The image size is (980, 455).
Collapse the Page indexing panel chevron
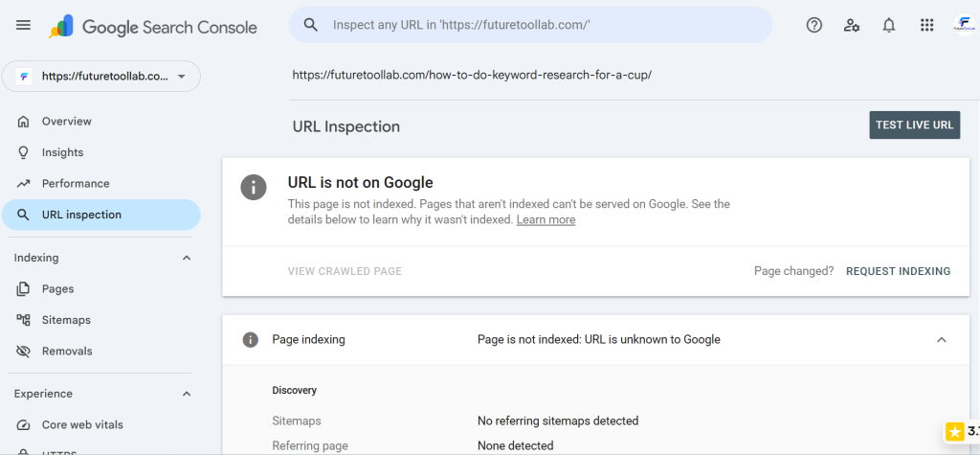[x=942, y=340]
